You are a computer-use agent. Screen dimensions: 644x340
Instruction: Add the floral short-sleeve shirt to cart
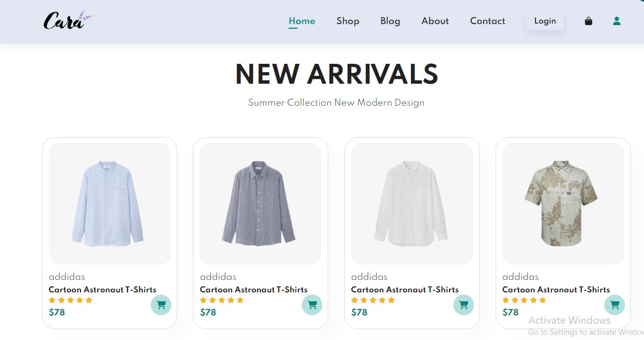pos(615,305)
